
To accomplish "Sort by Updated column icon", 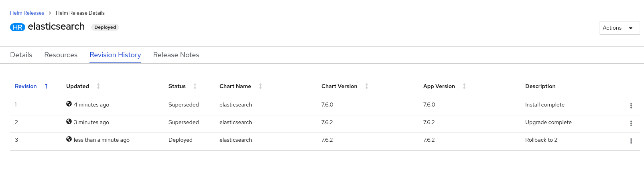I will [x=98, y=86].
